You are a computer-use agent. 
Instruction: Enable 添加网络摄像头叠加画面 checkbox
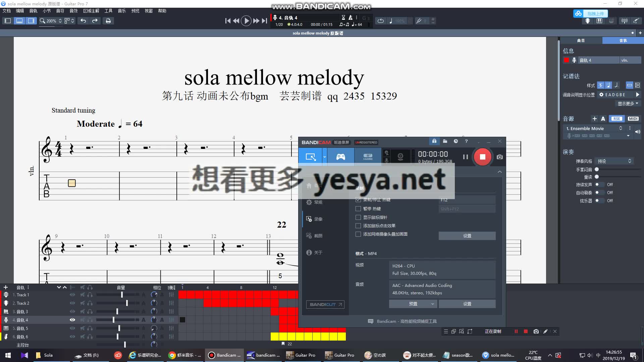tap(358, 234)
